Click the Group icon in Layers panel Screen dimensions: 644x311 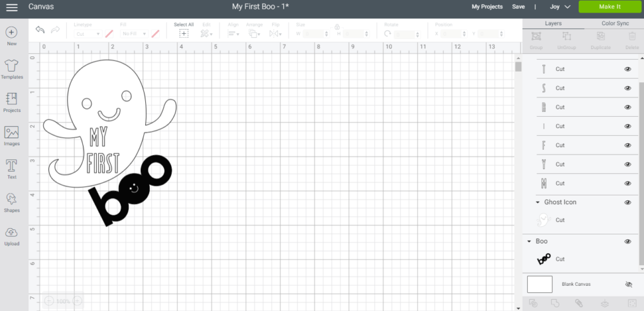(536, 36)
